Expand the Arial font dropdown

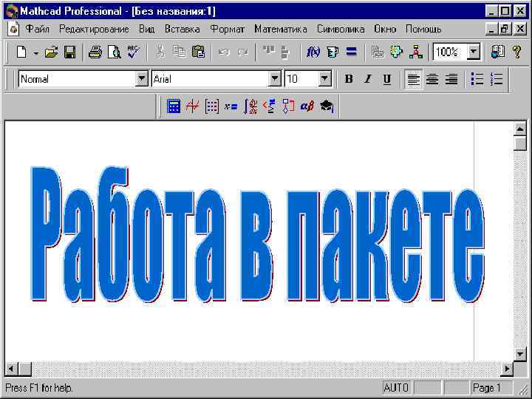pyautogui.click(x=274, y=79)
